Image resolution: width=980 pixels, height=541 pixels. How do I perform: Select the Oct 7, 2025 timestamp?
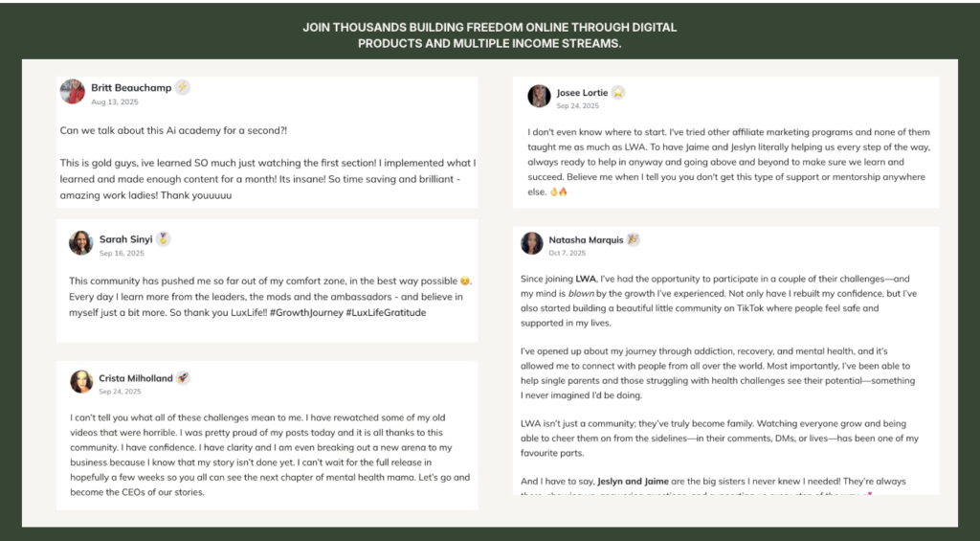point(568,253)
